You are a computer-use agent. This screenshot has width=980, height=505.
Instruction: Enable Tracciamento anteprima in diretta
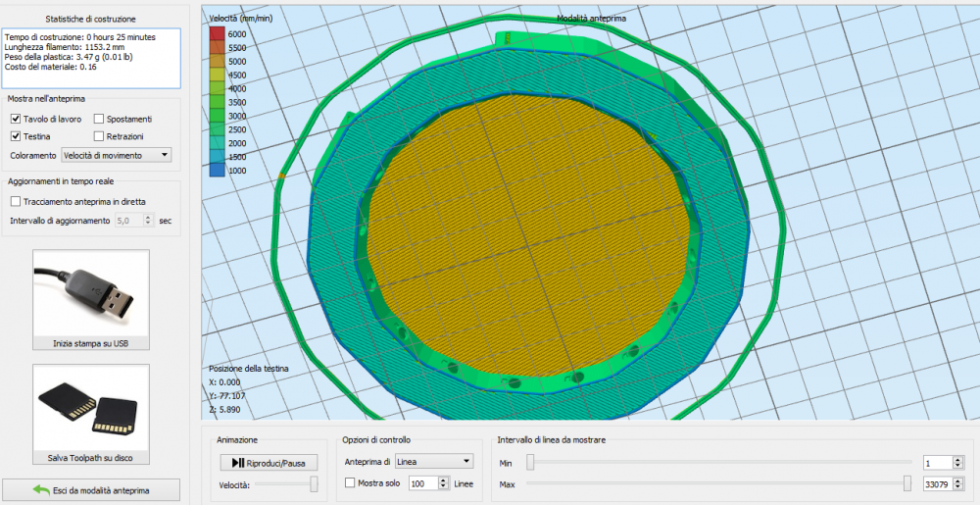point(16,201)
